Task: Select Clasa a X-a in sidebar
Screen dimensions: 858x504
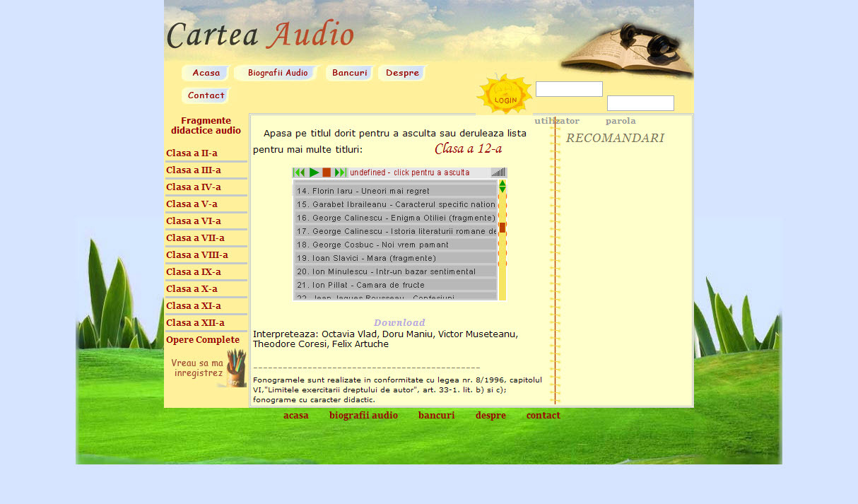Action: 192,289
